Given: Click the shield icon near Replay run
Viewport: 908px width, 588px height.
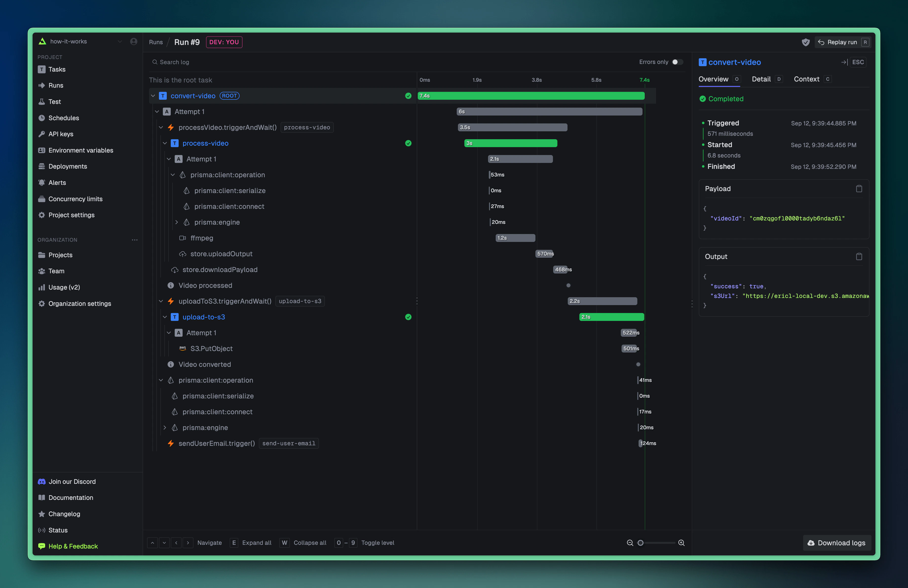Looking at the screenshot, I should (806, 42).
